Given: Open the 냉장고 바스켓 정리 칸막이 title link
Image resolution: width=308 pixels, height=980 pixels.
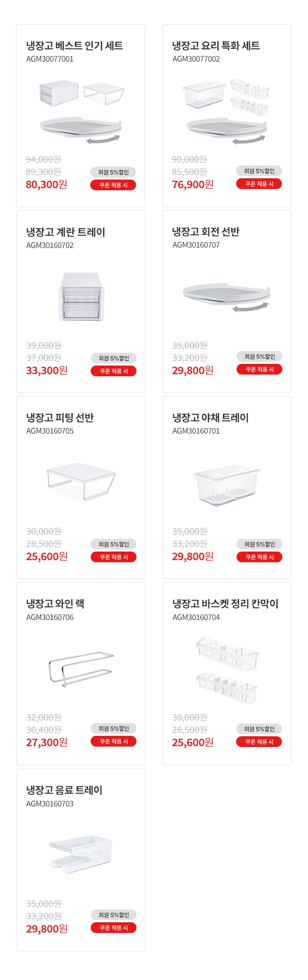Looking at the screenshot, I should coord(225,604).
